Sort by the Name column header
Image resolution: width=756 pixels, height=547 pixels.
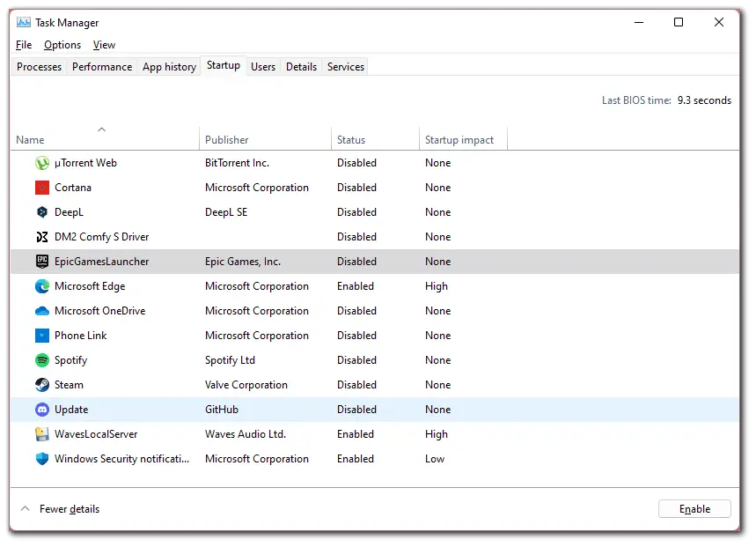point(105,137)
